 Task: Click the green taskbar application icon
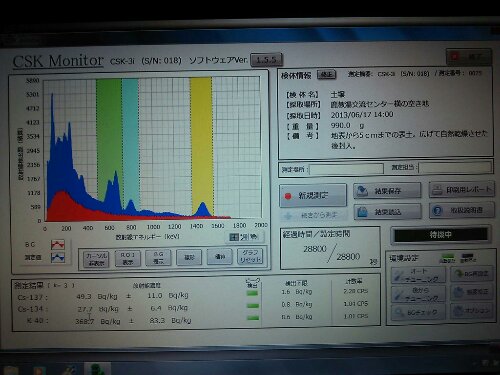pos(97,369)
